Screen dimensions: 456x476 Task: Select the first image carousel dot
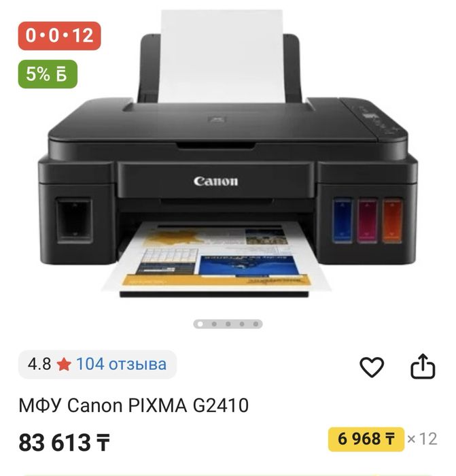coord(200,324)
